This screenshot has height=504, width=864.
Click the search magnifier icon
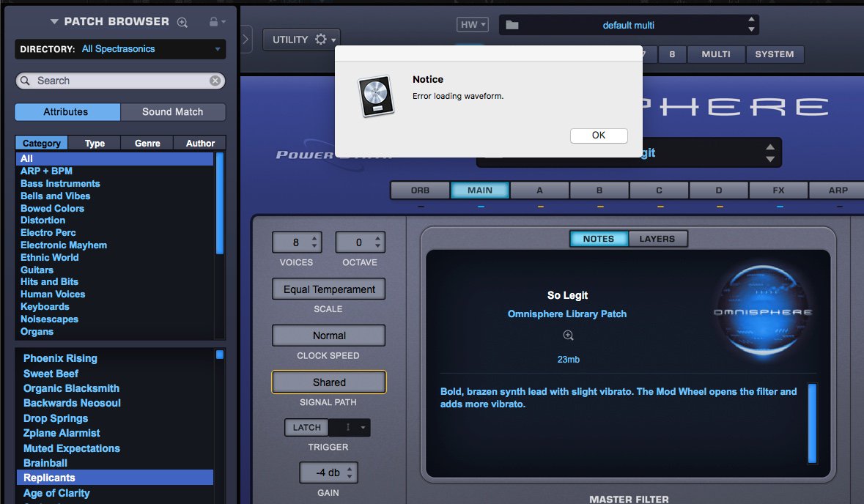(25, 81)
